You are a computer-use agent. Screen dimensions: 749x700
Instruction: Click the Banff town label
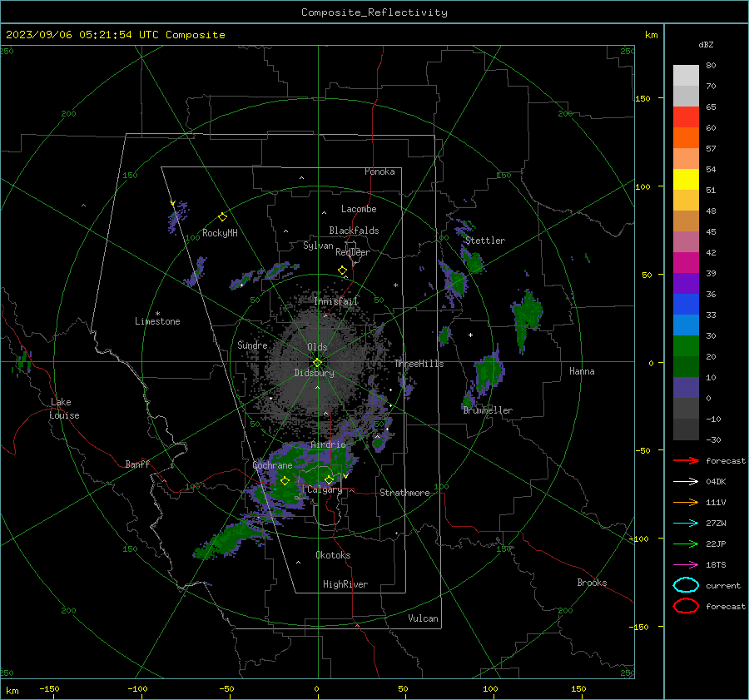click(x=137, y=464)
